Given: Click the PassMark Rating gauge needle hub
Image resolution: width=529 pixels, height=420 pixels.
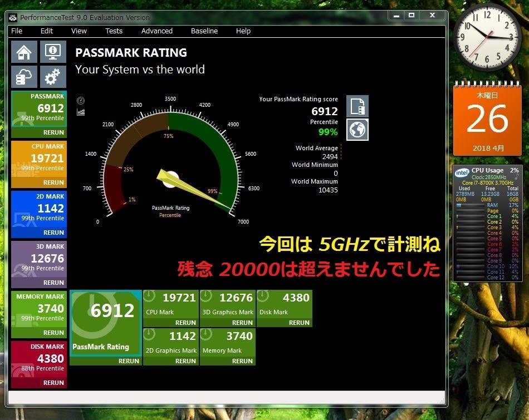Looking at the screenshot, I should pos(170,179).
